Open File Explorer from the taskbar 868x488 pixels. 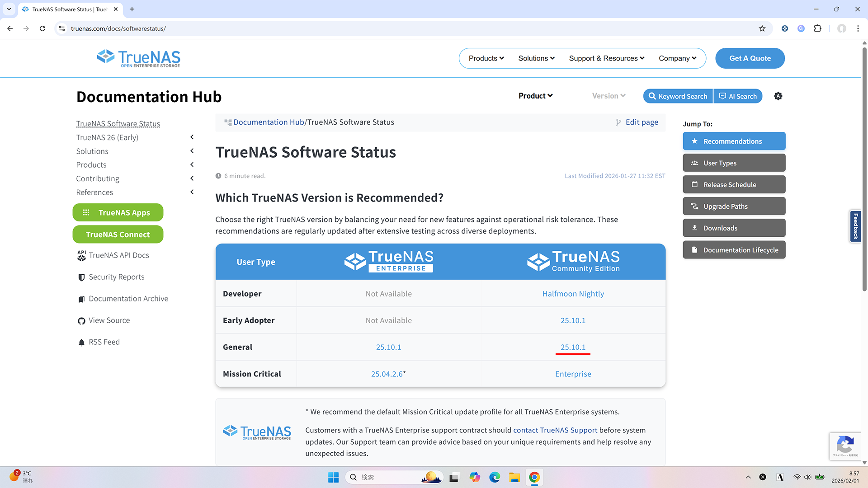tap(514, 478)
